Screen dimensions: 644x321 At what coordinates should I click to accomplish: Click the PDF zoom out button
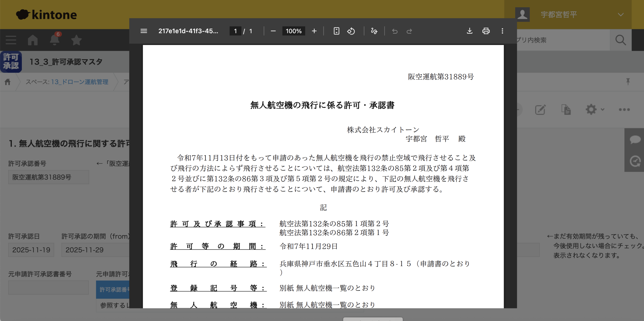coord(273,31)
